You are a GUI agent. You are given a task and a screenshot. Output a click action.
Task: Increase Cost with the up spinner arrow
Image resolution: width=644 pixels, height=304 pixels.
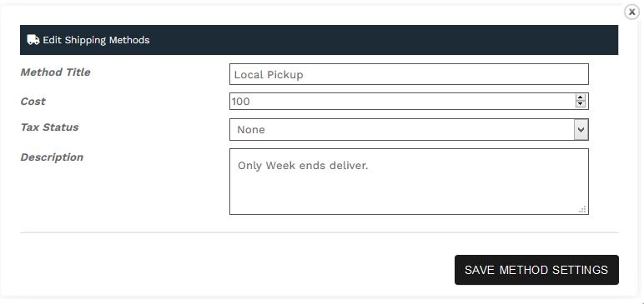pyautogui.click(x=580, y=97)
